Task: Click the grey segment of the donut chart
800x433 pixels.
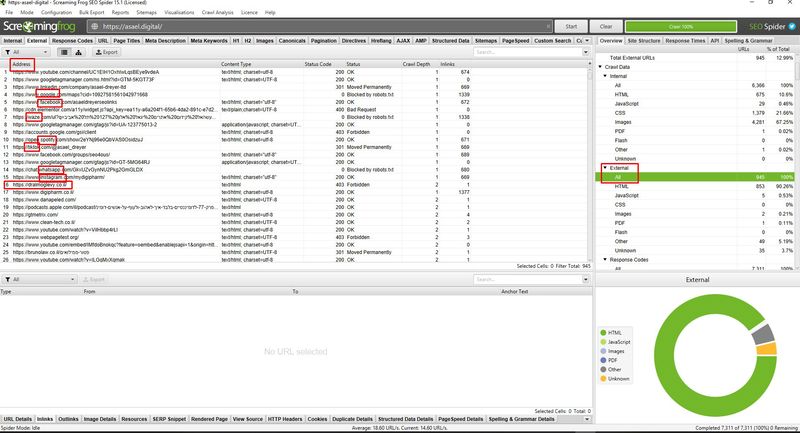Action: (x=763, y=335)
